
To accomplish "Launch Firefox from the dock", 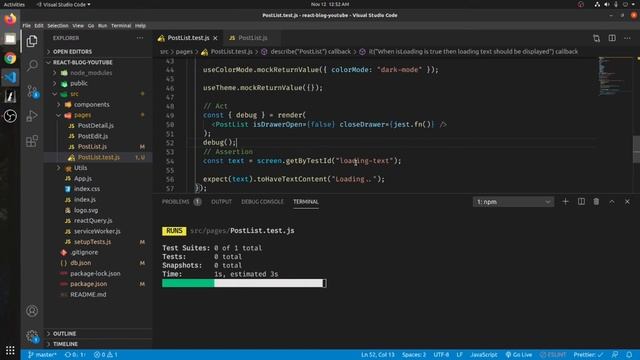I will coord(10,19).
